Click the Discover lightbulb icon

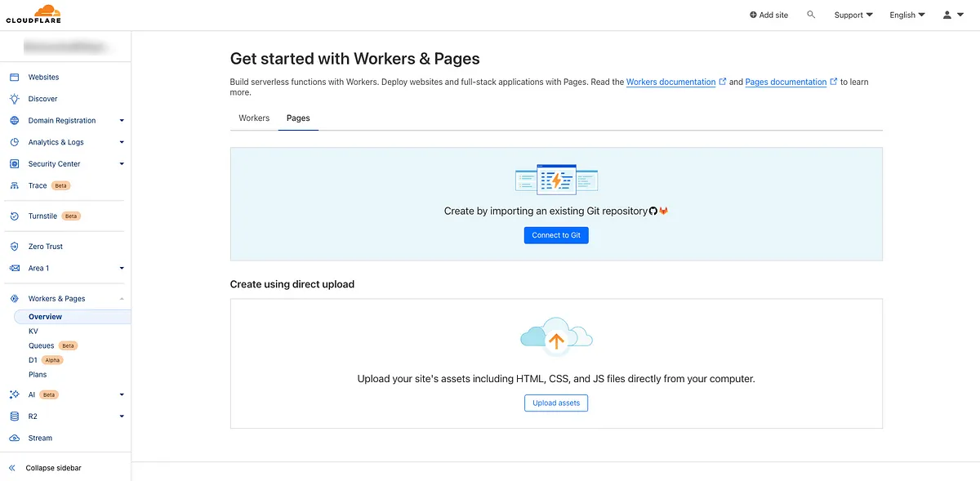[x=14, y=99]
